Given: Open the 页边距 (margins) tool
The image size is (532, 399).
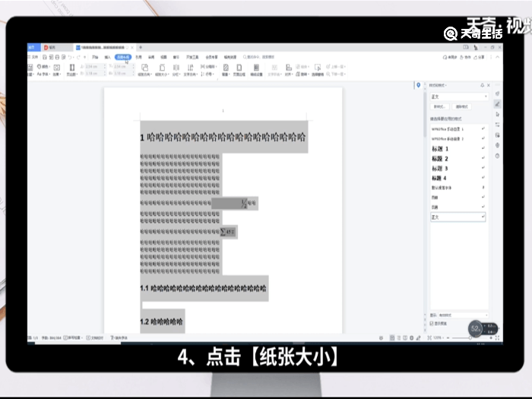Looking at the screenshot, I should click(x=71, y=70).
